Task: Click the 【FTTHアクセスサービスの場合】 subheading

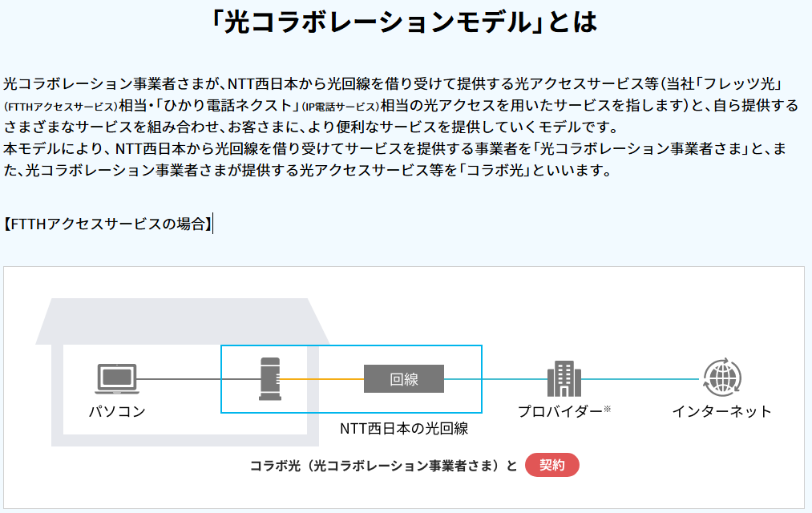Action: coord(107,224)
